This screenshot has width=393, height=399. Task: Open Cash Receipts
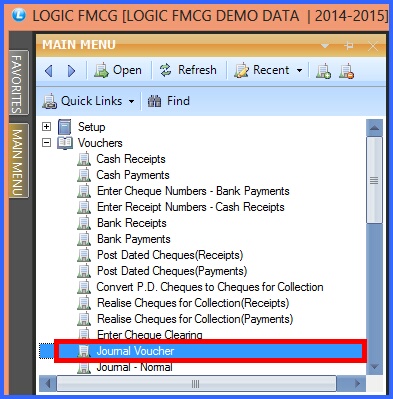[131, 159]
